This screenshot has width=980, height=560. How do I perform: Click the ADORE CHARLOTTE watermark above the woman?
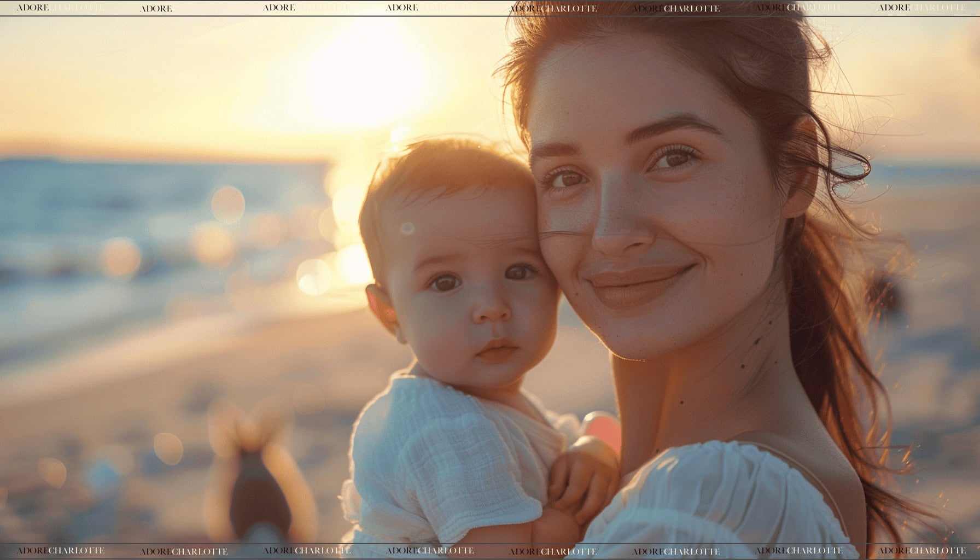click(x=552, y=8)
